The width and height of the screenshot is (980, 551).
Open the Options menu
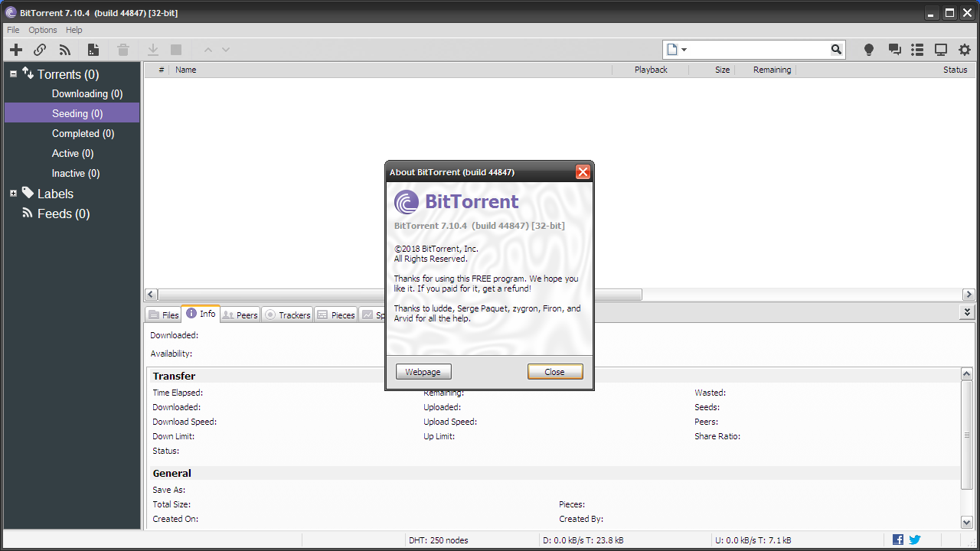click(43, 30)
